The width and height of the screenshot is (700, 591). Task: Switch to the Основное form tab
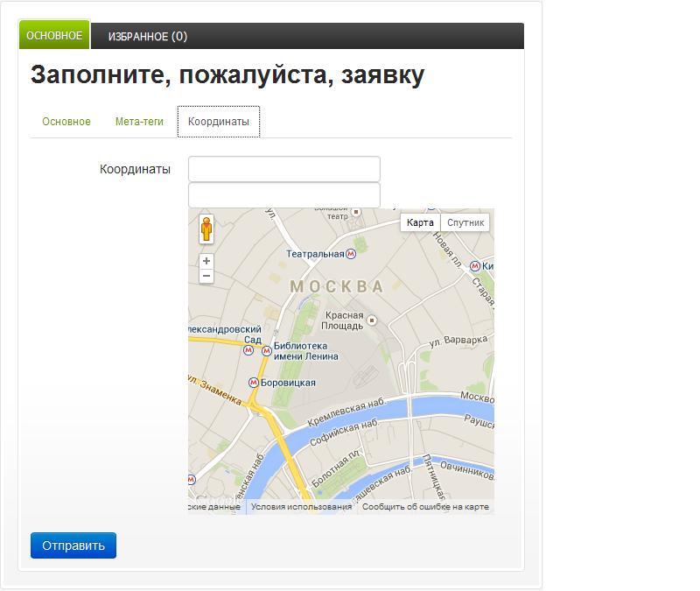coord(66,122)
